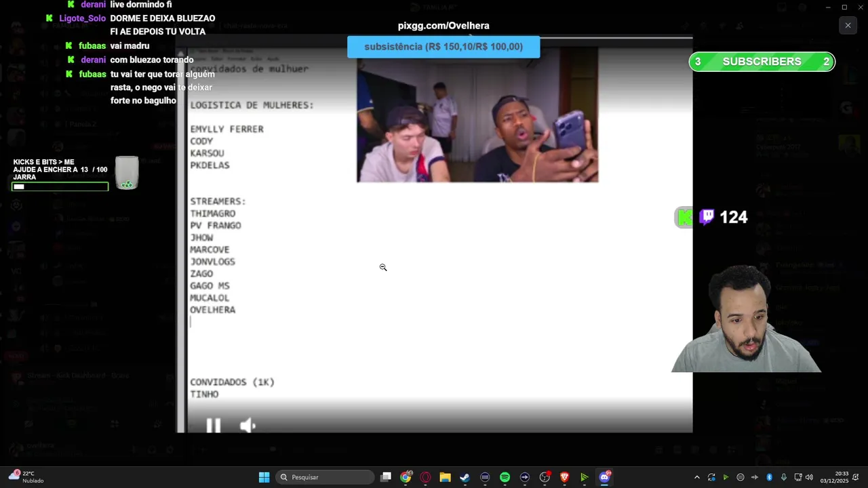Click the "STREAMERS:" heading
868x488 pixels.
218,201
